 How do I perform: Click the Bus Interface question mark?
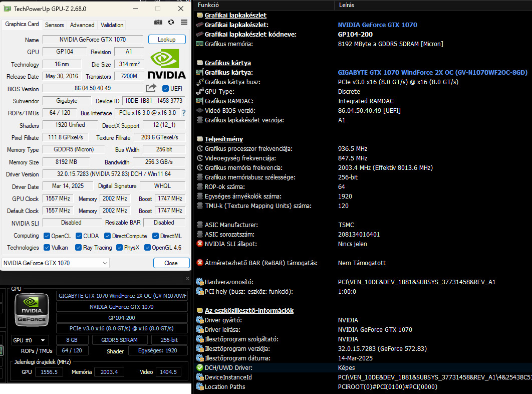click(x=184, y=113)
